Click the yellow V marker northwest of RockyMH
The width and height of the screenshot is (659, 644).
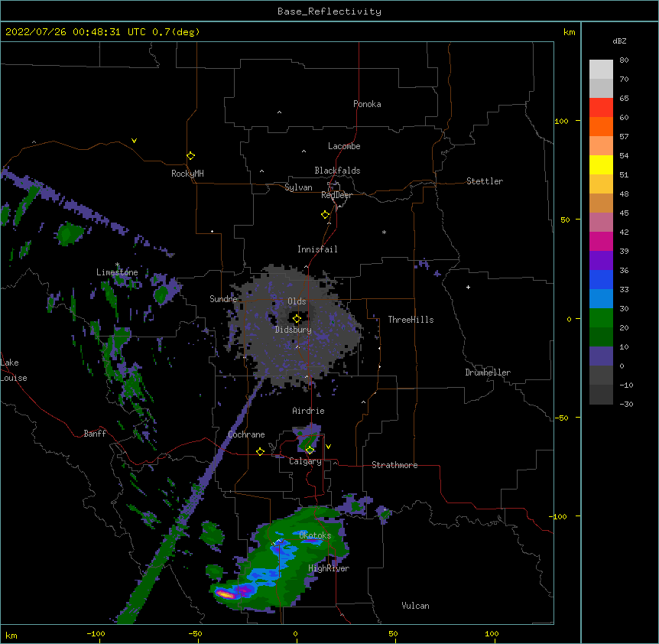[134, 141]
